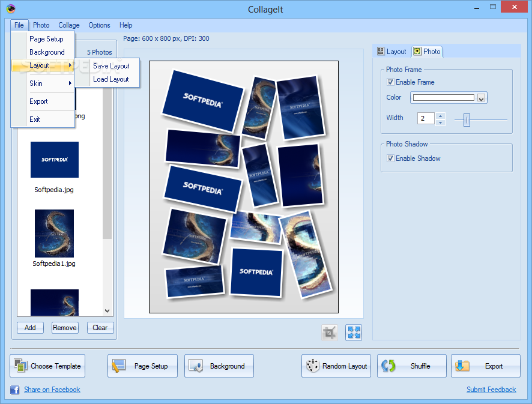Decrease frame Width with the down arrow
This screenshot has height=404, width=532.
click(x=440, y=122)
